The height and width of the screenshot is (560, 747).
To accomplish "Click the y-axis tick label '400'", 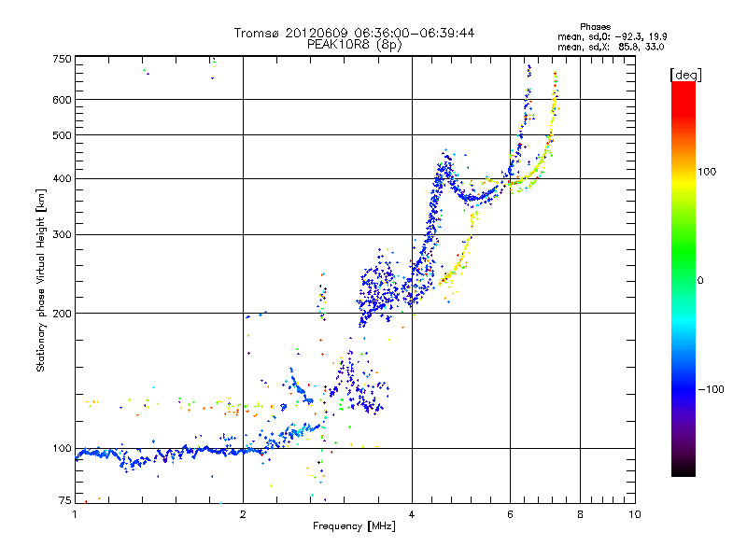I will [62, 178].
